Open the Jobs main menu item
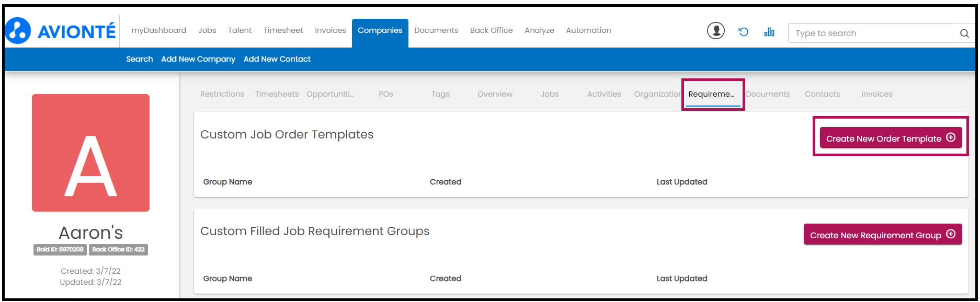Image resolution: width=980 pixels, height=302 pixels. pyautogui.click(x=207, y=30)
